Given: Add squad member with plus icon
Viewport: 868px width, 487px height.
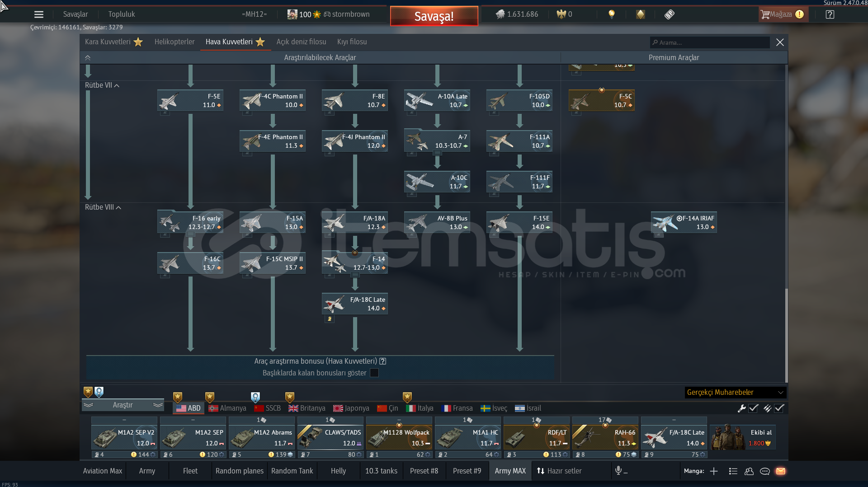Looking at the screenshot, I should 714,471.
